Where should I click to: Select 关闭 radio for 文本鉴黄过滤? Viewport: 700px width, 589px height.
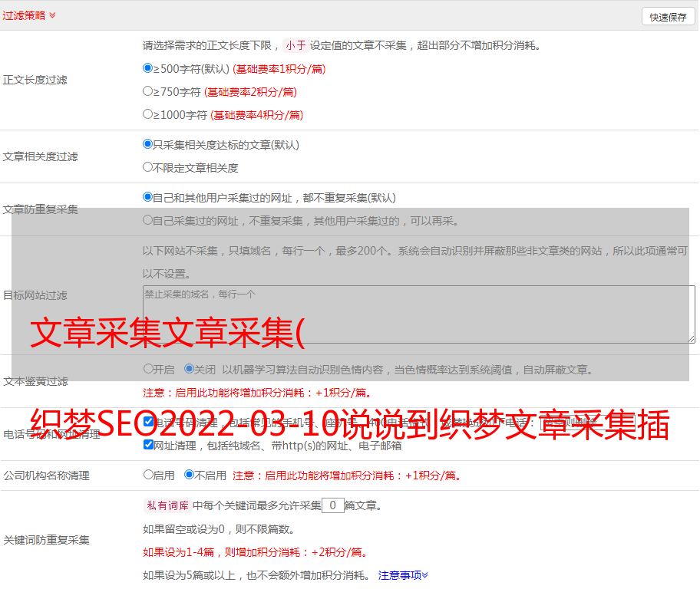tap(190, 369)
